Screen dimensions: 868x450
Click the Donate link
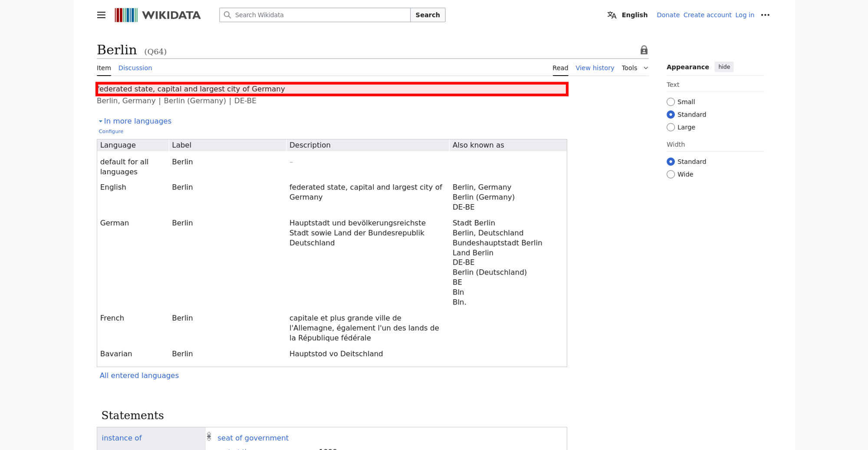tap(668, 15)
